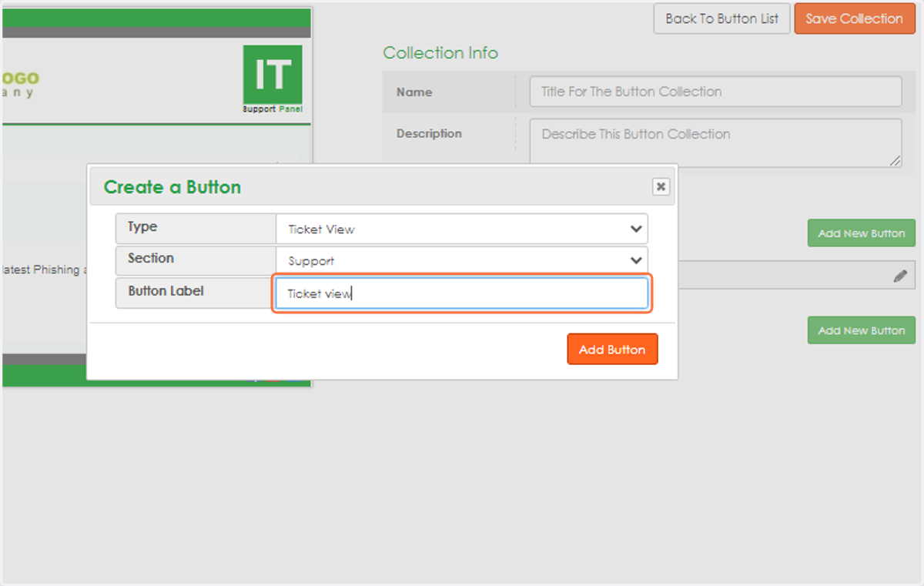Open the Section dropdown showing Support
The width and height of the screenshot is (924, 586).
pyautogui.click(x=461, y=260)
